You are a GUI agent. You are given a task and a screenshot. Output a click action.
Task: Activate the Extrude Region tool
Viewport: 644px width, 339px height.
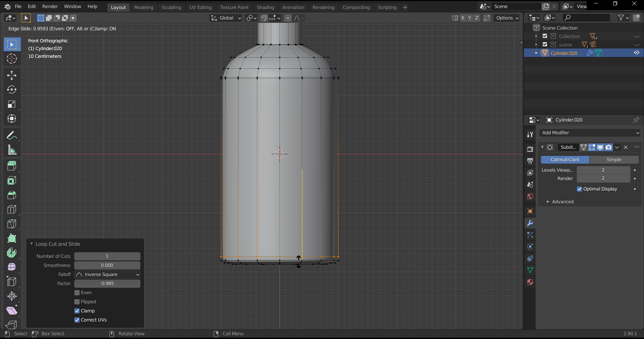tap(12, 166)
